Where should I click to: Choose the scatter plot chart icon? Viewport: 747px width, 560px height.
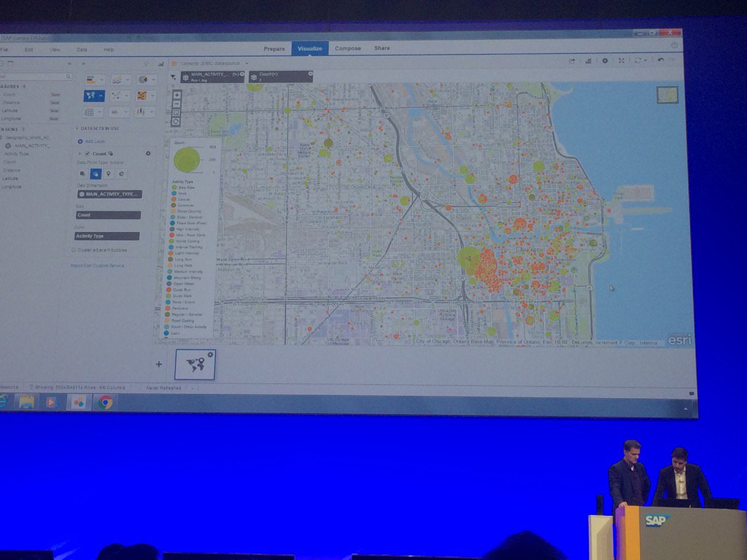(x=116, y=96)
